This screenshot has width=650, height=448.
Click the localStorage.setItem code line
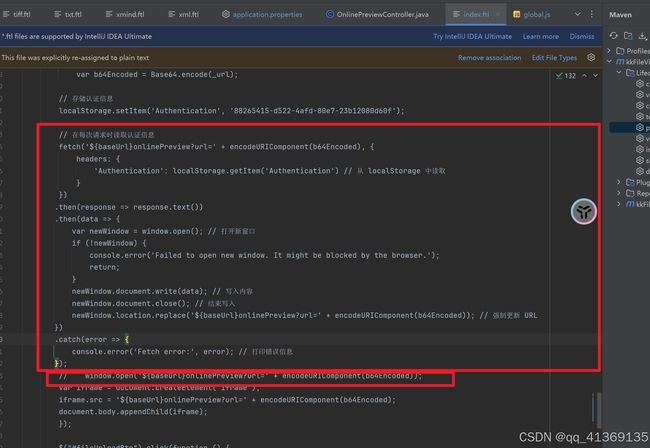(x=231, y=111)
